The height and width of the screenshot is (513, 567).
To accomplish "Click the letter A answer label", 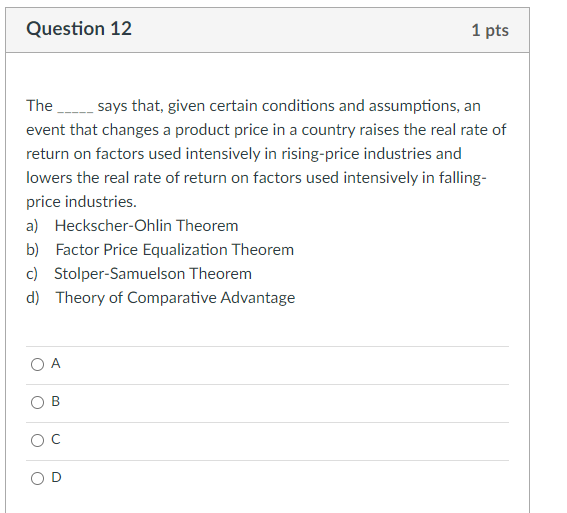I will point(56,363).
